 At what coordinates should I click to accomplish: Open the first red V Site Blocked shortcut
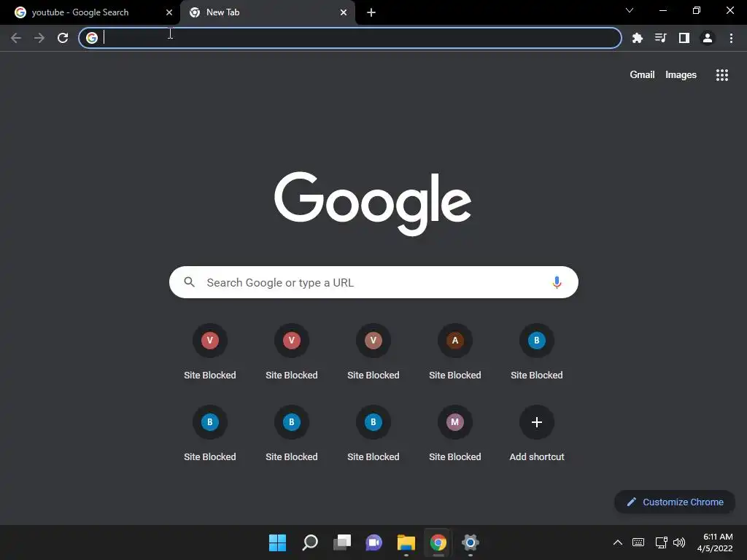pos(210,351)
